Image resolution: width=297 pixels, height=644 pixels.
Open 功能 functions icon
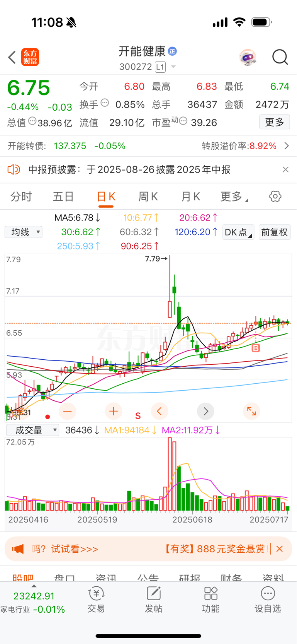[x=211, y=600]
